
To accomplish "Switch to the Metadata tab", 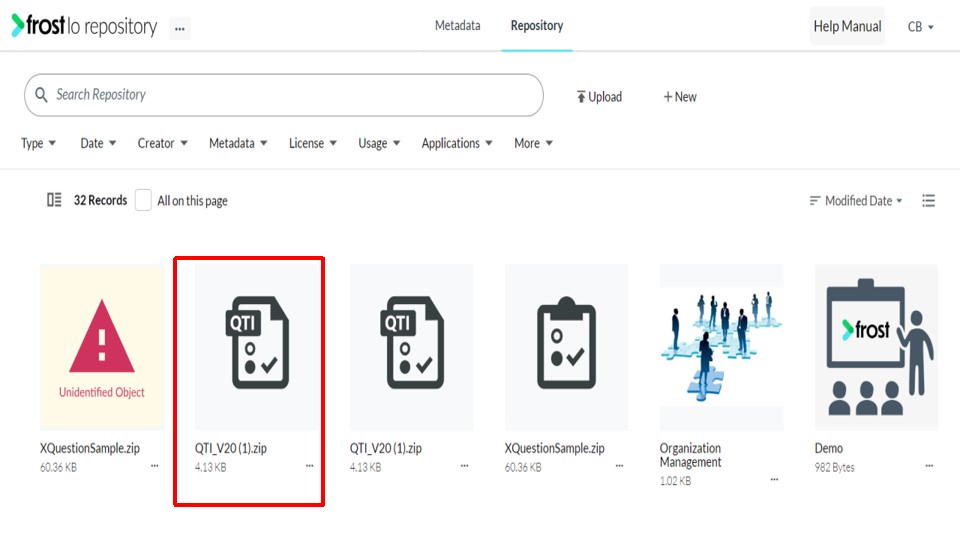I will click(457, 26).
